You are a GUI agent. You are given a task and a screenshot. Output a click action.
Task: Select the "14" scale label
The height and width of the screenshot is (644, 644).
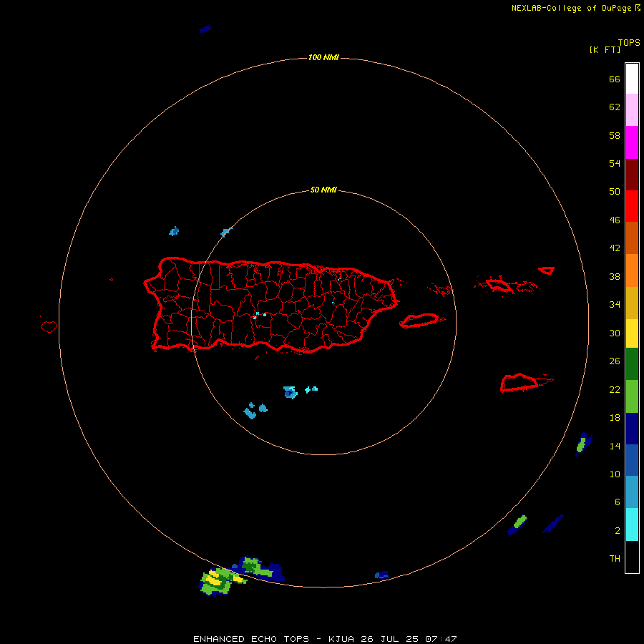615,446
